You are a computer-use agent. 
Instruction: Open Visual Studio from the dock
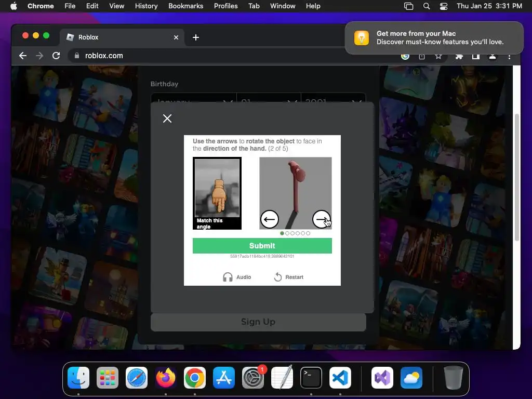[382, 378]
